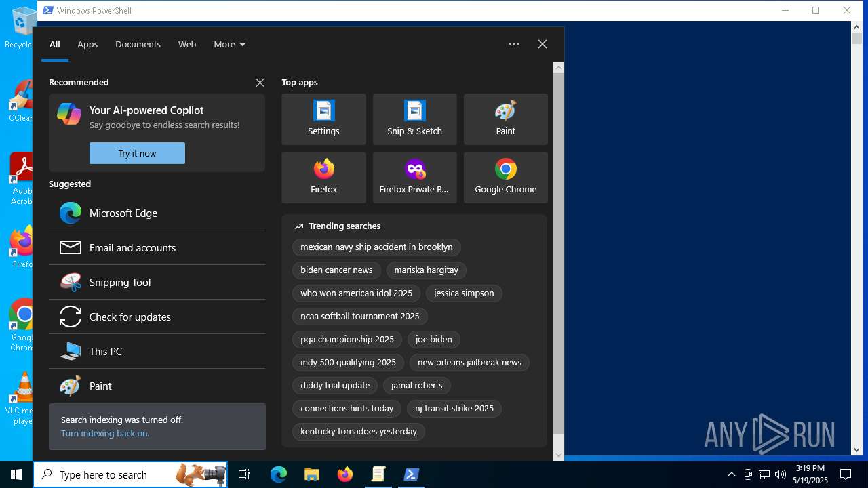This screenshot has width=868, height=488.
Task: Open VLC media player desktop icon
Action: coord(20,399)
